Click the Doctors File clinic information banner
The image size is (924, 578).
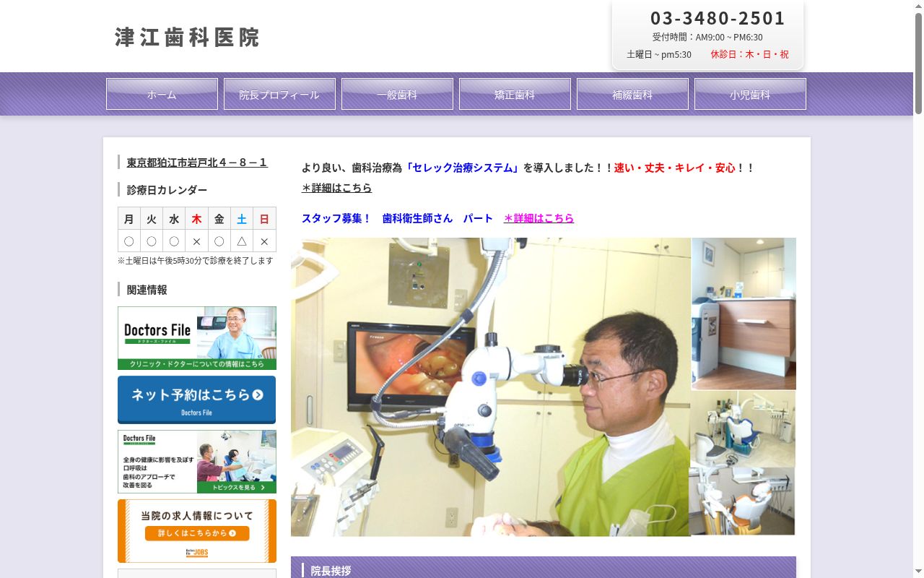click(x=197, y=338)
